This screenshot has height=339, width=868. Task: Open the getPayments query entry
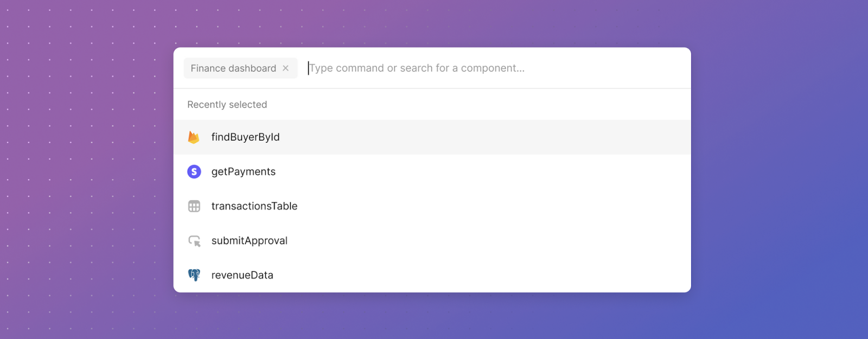pyautogui.click(x=243, y=172)
